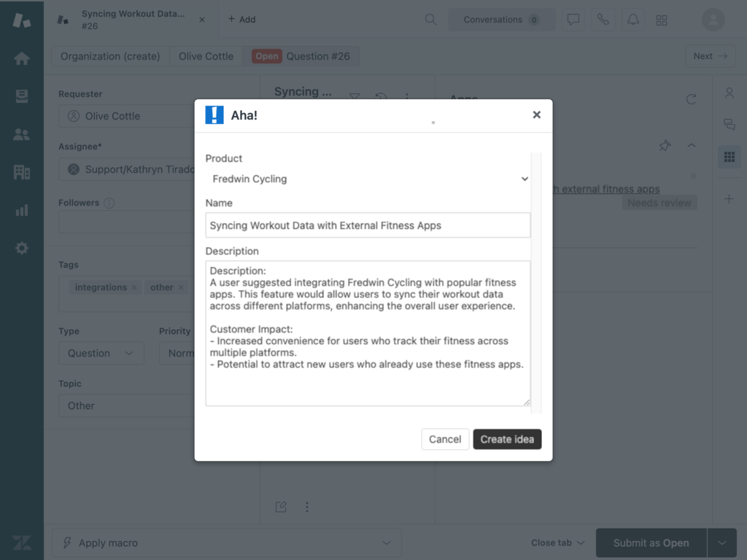Open the products grid icon in top bar

661,20
